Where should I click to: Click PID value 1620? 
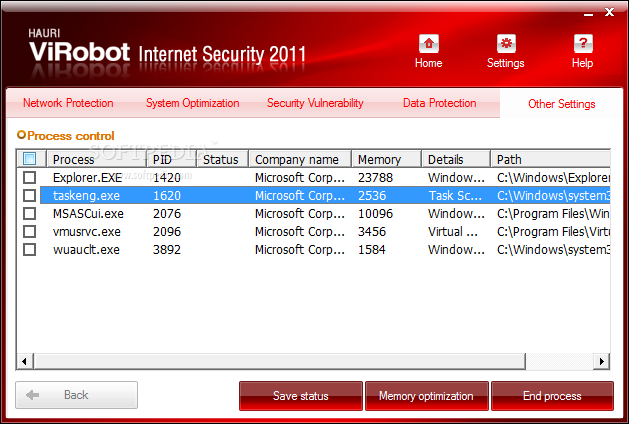167,195
